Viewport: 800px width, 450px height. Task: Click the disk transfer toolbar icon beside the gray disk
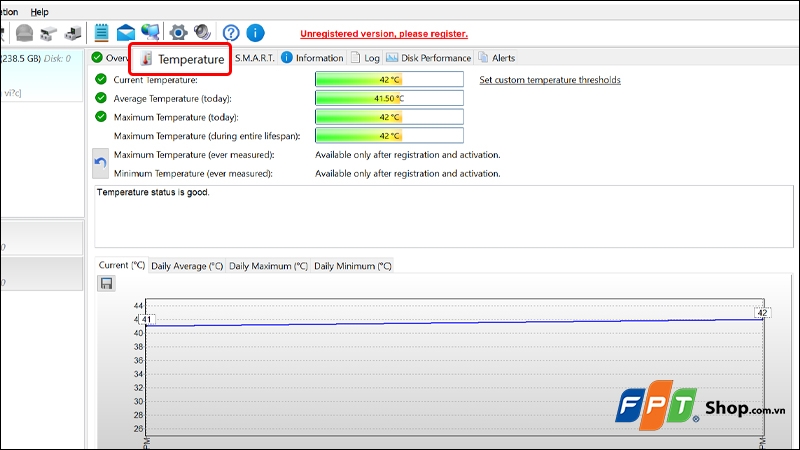(x=48, y=34)
